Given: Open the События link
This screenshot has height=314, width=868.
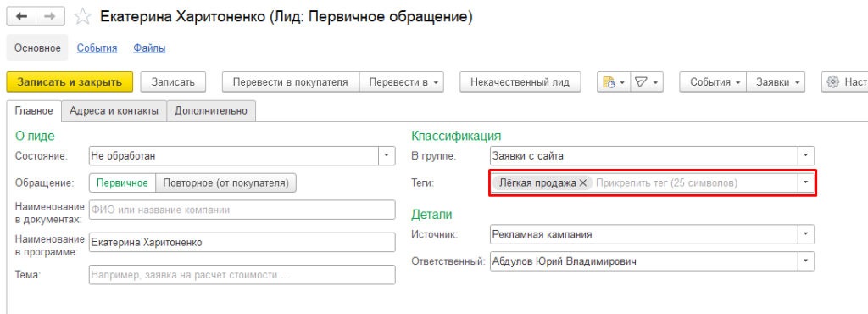Looking at the screenshot, I should [x=97, y=48].
